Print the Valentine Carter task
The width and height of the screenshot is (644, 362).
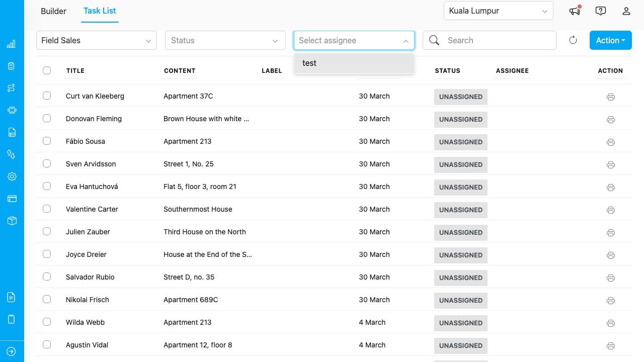pyautogui.click(x=611, y=210)
